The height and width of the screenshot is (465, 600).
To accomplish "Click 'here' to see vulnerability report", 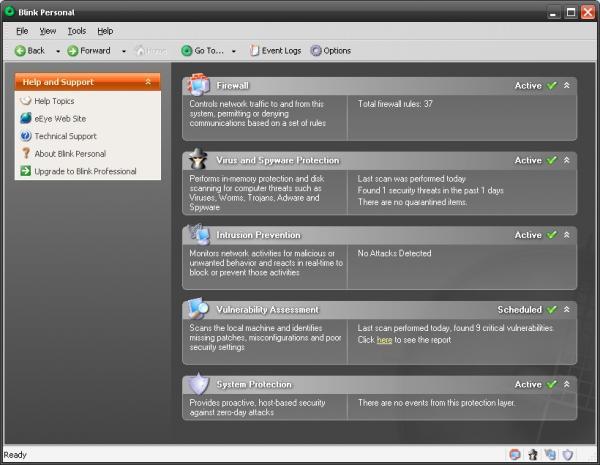I will point(384,340).
